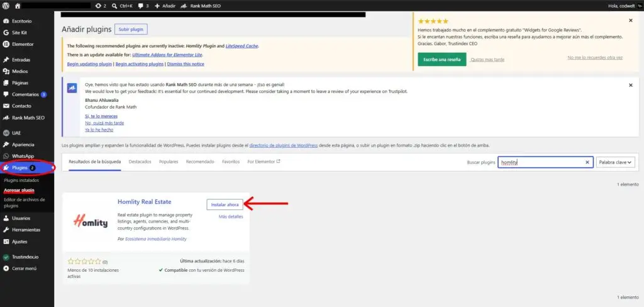Dismiss the Trustindex review notice

click(x=630, y=20)
